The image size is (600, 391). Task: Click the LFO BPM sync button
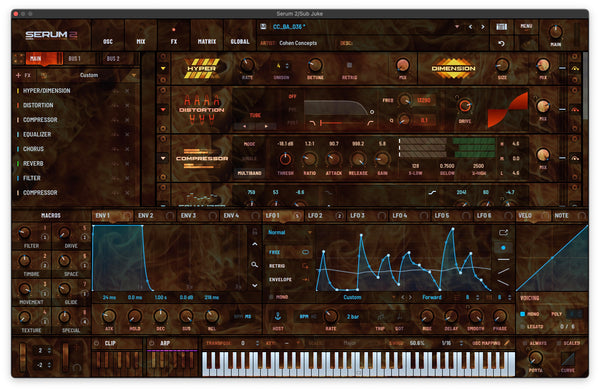coord(304,316)
